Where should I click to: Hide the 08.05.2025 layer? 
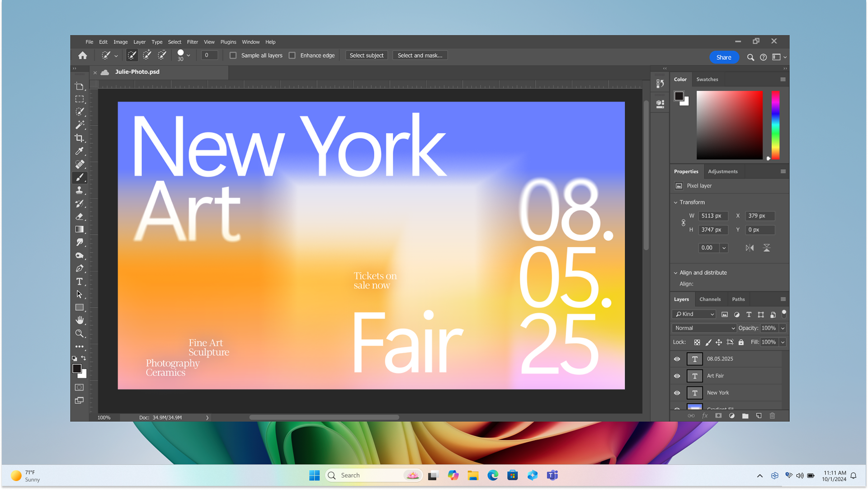pyautogui.click(x=677, y=359)
